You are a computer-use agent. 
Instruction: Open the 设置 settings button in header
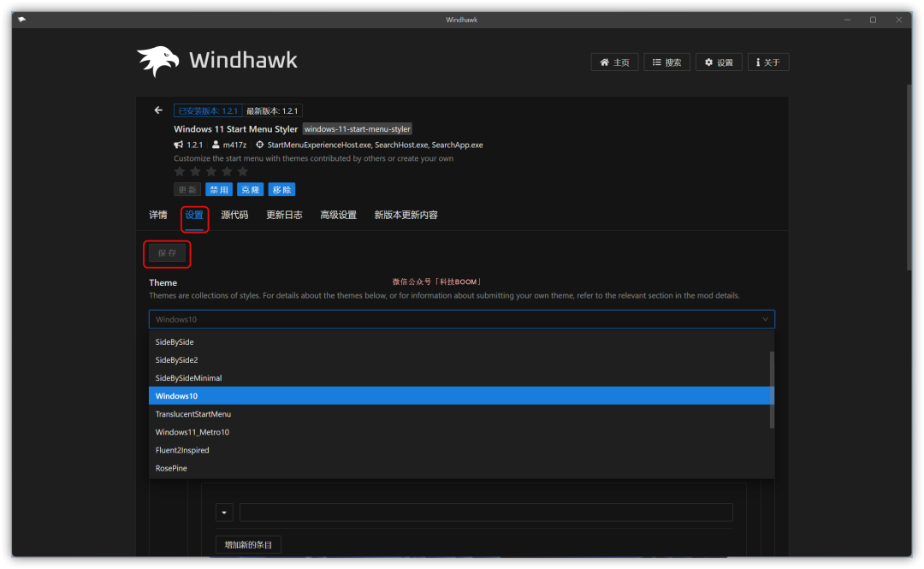(719, 62)
